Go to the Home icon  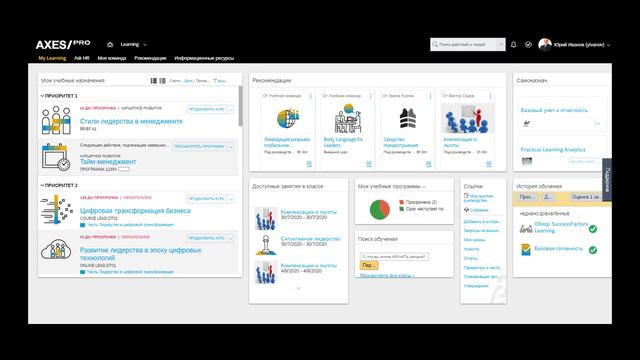click(x=110, y=44)
